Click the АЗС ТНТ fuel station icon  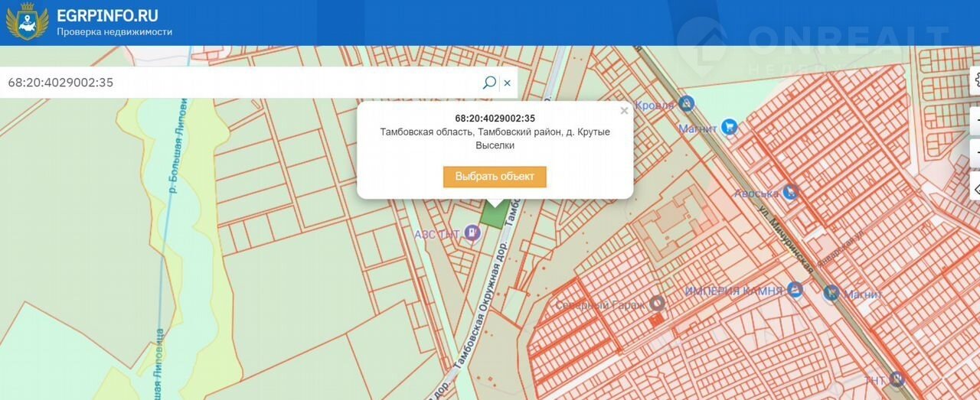point(472,234)
